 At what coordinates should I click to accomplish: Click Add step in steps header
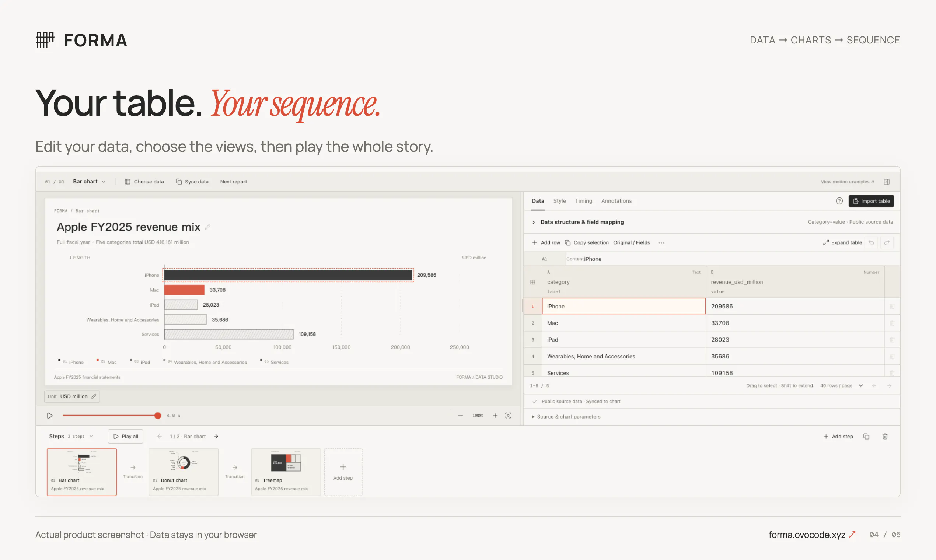(x=838, y=436)
